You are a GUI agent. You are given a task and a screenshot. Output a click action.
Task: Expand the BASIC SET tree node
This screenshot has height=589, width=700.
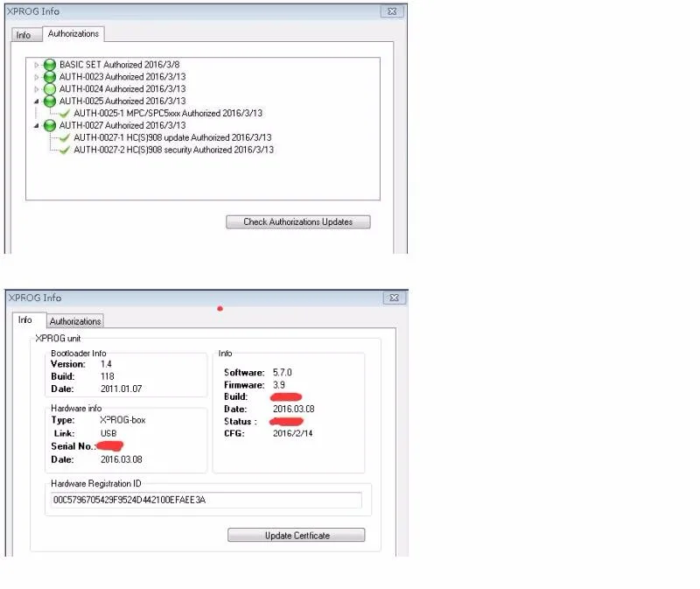37,65
